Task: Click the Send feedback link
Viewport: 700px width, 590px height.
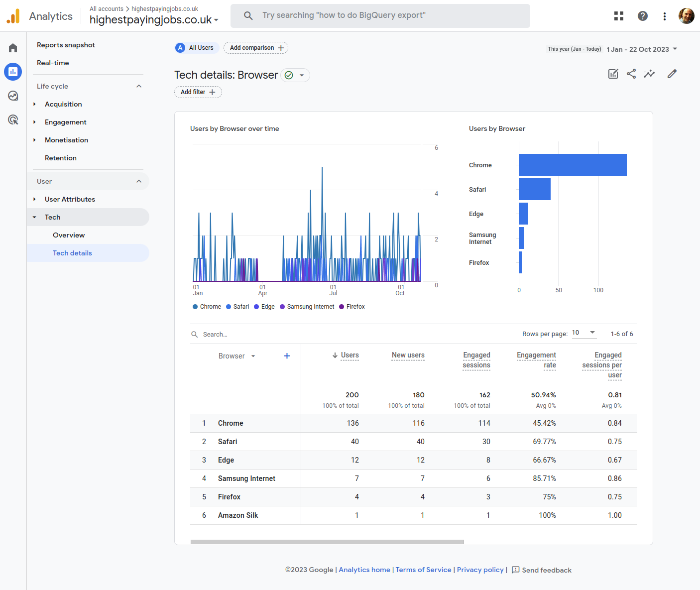Action: pos(547,570)
